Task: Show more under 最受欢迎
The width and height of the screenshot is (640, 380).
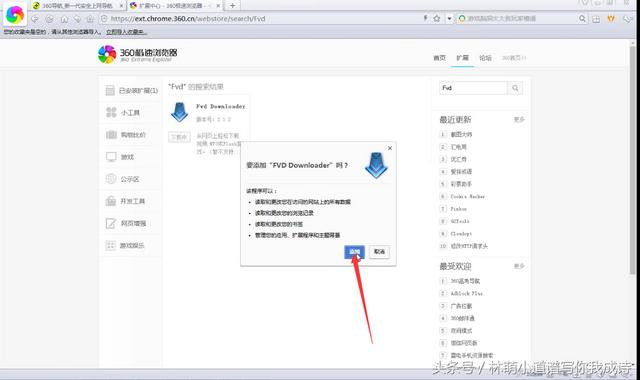Action: [519, 266]
